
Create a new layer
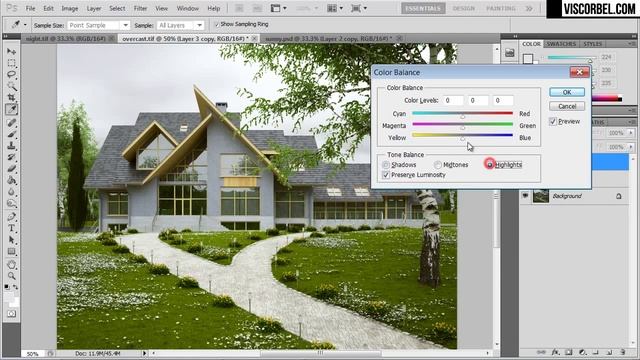tap(609, 352)
